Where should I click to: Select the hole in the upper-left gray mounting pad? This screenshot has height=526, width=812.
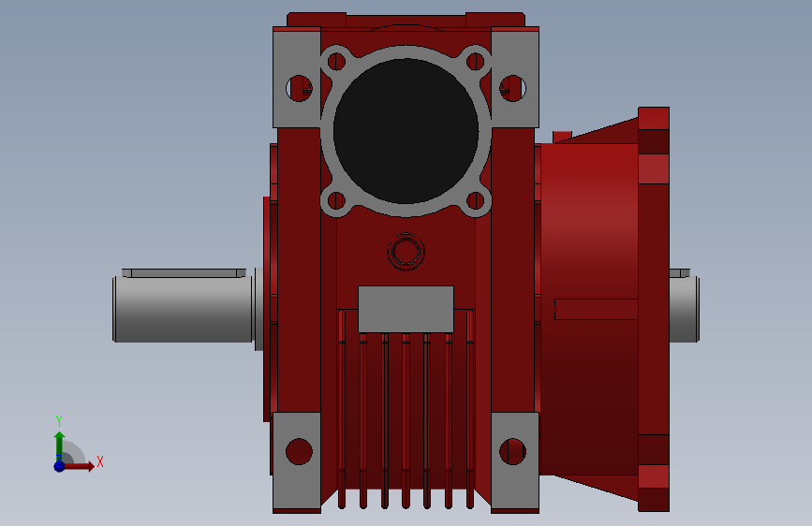point(300,89)
